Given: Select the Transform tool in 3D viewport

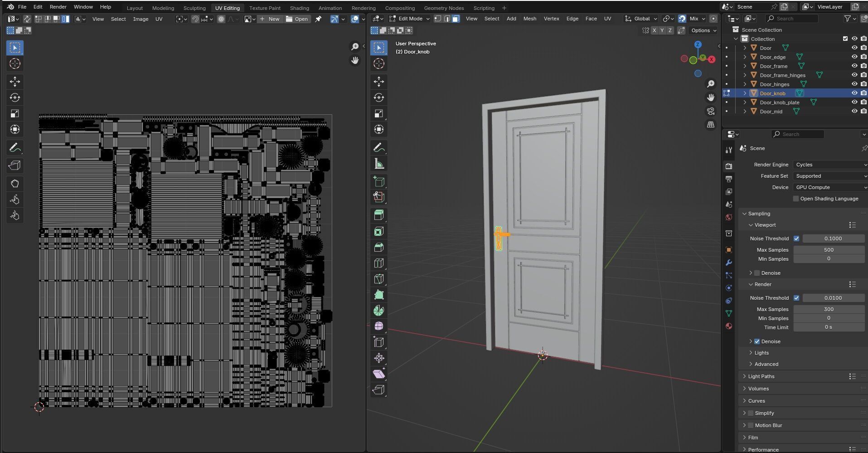Looking at the screenshot, I should 379,129.
